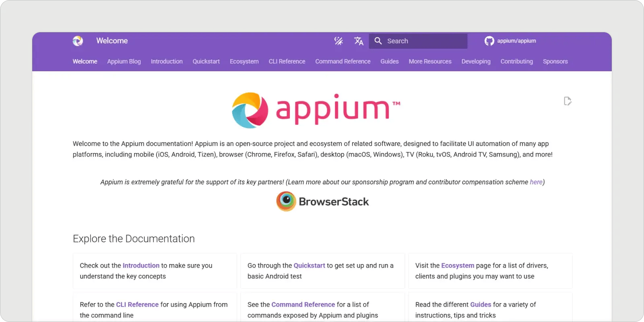Open the Introduction link in card
This screenshot has height=322, width=644.
(x=141, y=265)
